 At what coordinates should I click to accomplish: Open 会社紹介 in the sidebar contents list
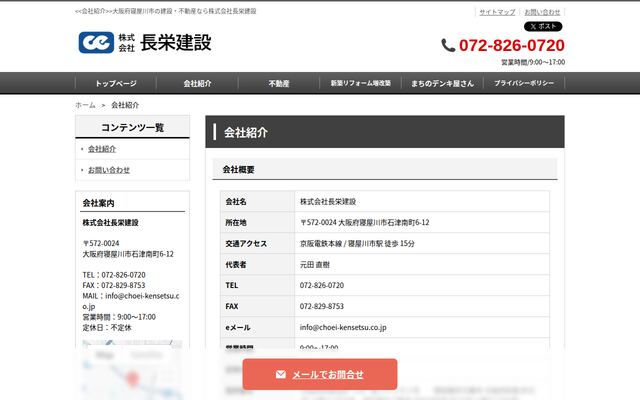click(x=102, y=149)
